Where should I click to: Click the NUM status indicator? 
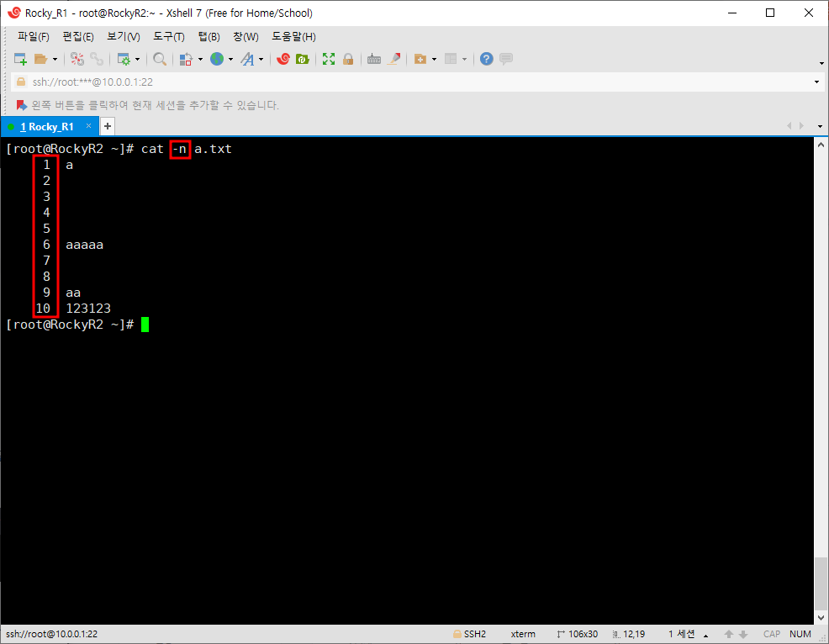[800, 634]
